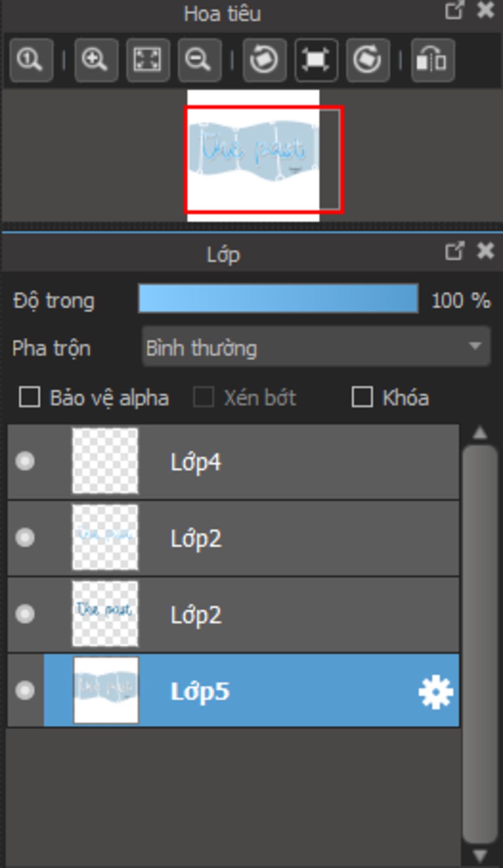Rotate canvas view counterclockwise
Image resolution: width=503 pixels, height=868 pixels.
(x=264, y=60)
